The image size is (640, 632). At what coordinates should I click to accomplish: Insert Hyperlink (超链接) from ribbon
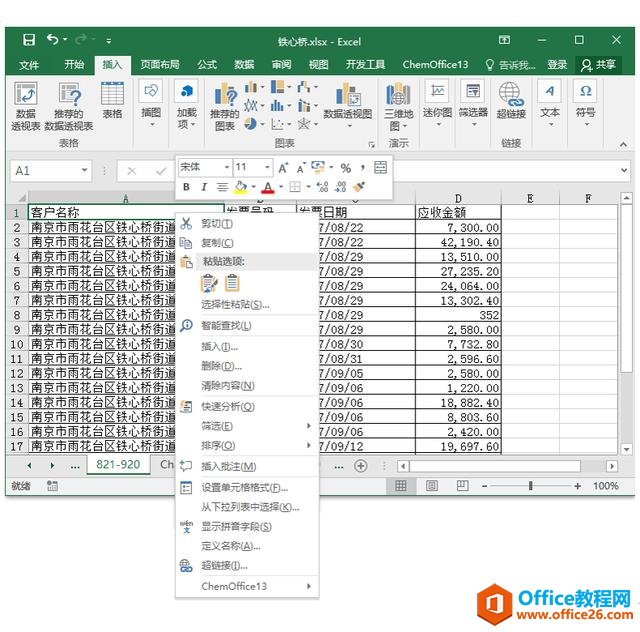pos(511,101)
